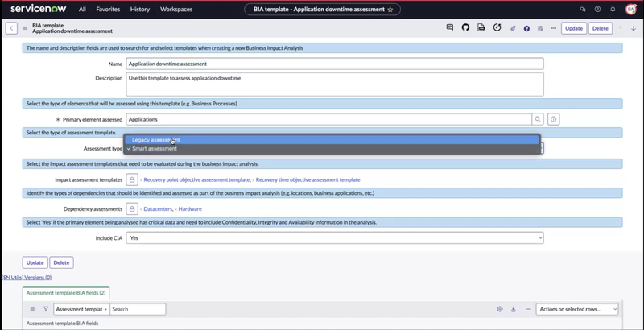
Task: Open the related list hamburger menu icon
Action: tap(32, 309)
